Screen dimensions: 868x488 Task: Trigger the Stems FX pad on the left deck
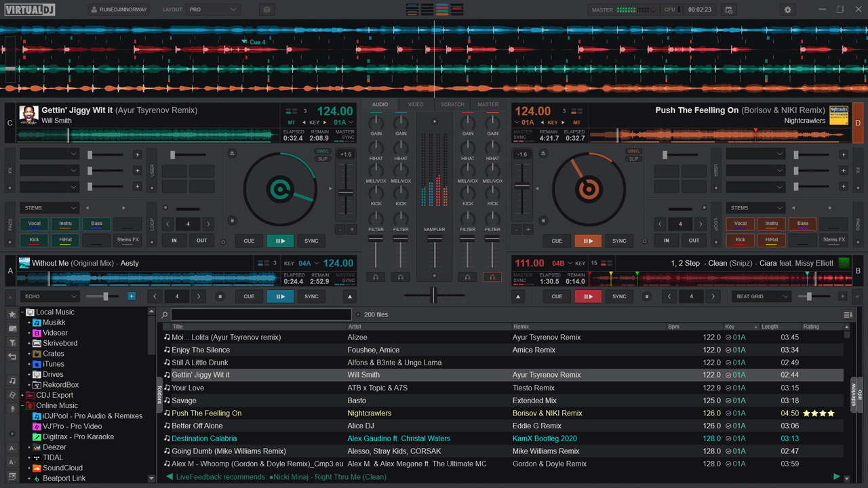tap(127, 239)
